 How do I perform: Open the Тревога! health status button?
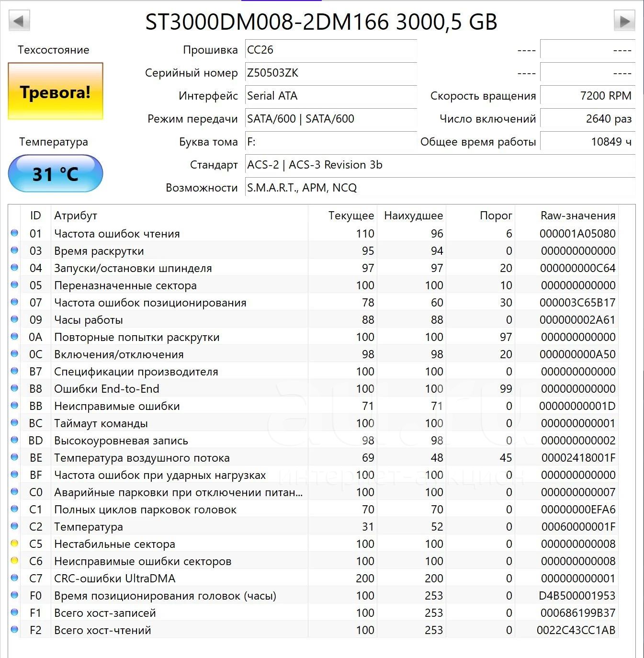pos(56,91)
